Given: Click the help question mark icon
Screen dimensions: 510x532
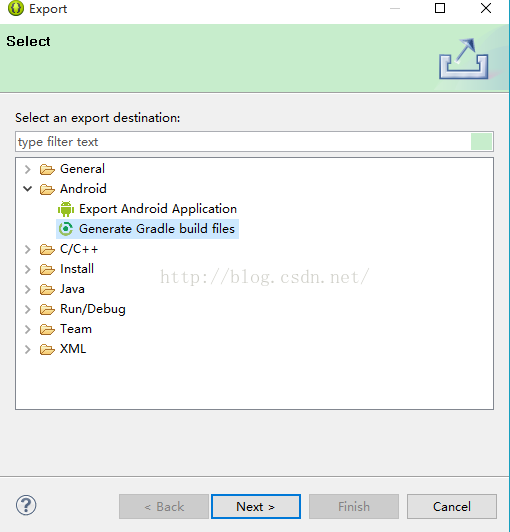Looking at the screenshot, I should point(26,505).
